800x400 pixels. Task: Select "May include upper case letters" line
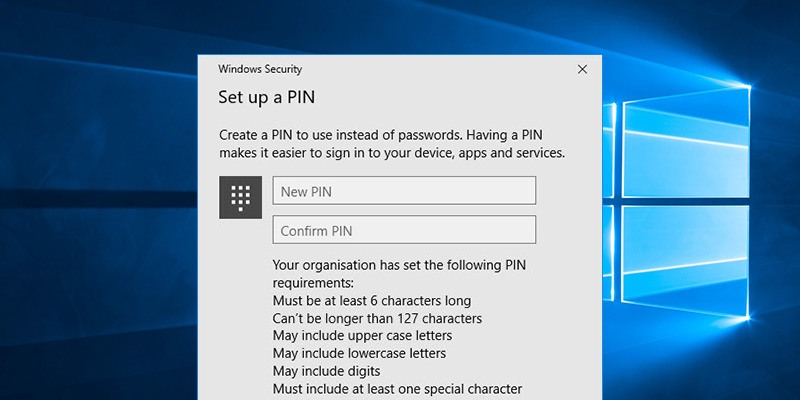pos(362,336)
